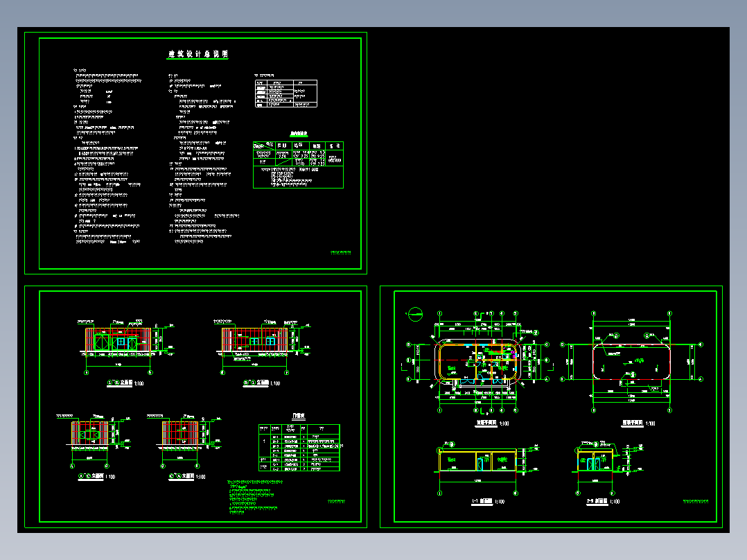Select the north arrow compass symbol

point(415,314)
